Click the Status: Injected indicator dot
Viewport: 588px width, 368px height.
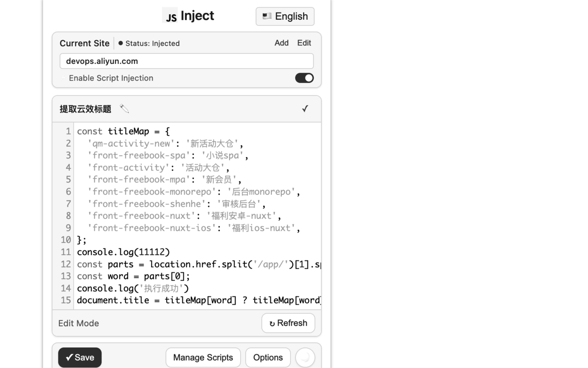pyautogui.click(x=120, y=43)
